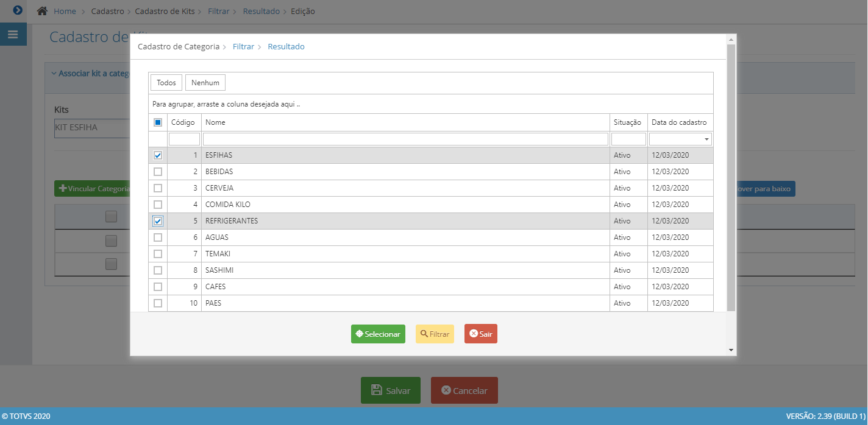Image resolution: width=868 pixels, height=425 pixels.
Task: Select the COMIDA KILO name cell
Action: pos(405,205)
